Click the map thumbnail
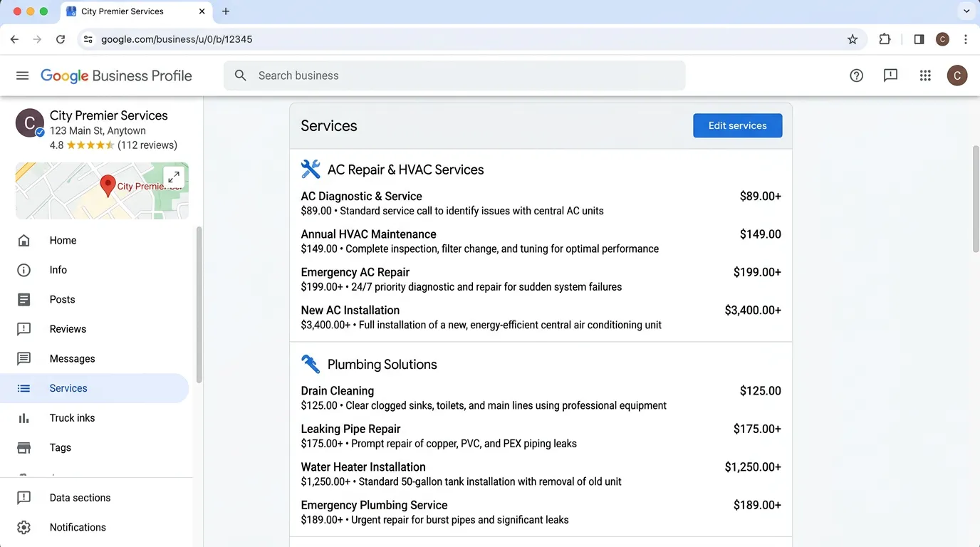Viewport: 980px width, 547px height. click(102, 191)
